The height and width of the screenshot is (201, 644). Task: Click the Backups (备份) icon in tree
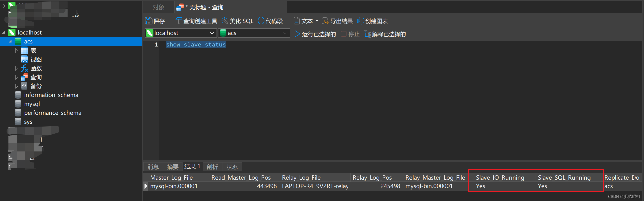[24, 86]
